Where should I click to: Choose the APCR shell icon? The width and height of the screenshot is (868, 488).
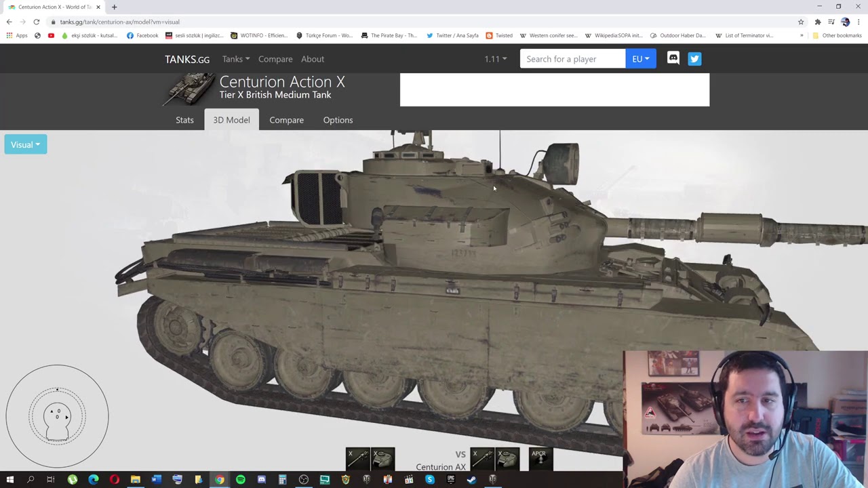[540, 459]
